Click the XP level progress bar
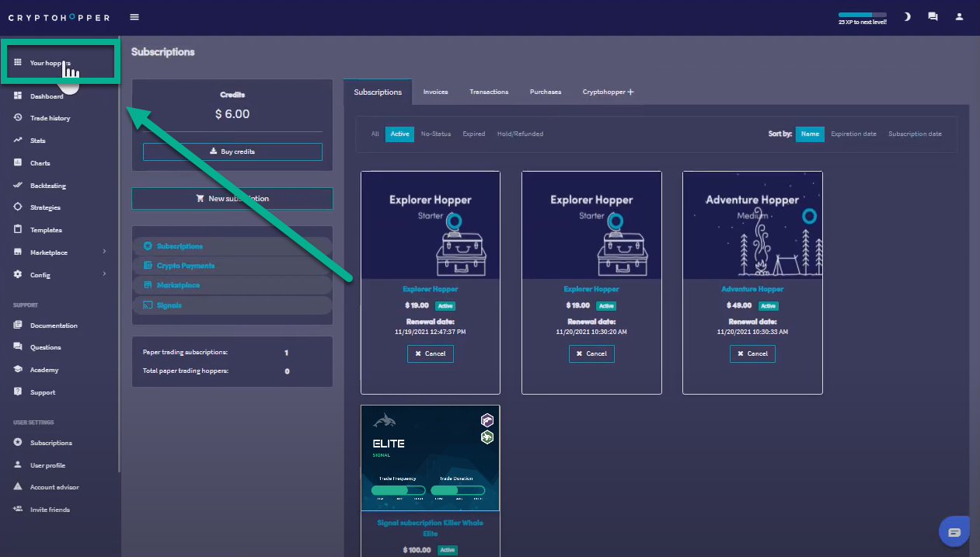Viewport: 980px width, 557px height. pos(862,15)
